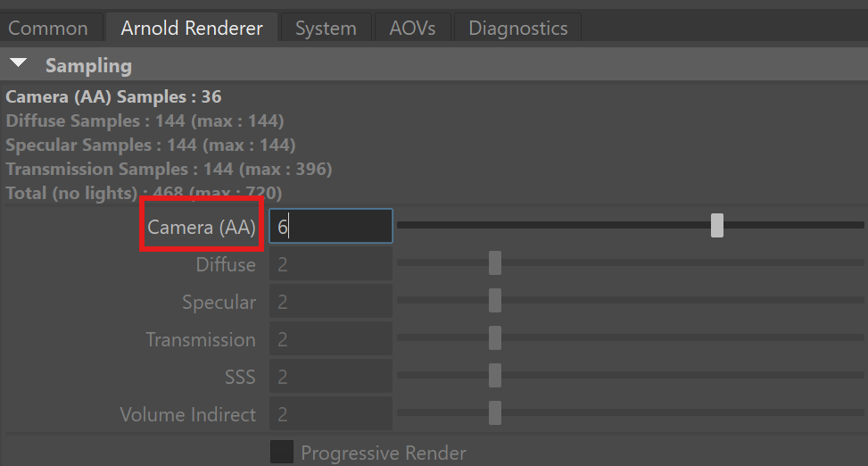Viewport: 868px width, 466px height.
Task: Click the Camera (AA) label
Action: (202, 228)
